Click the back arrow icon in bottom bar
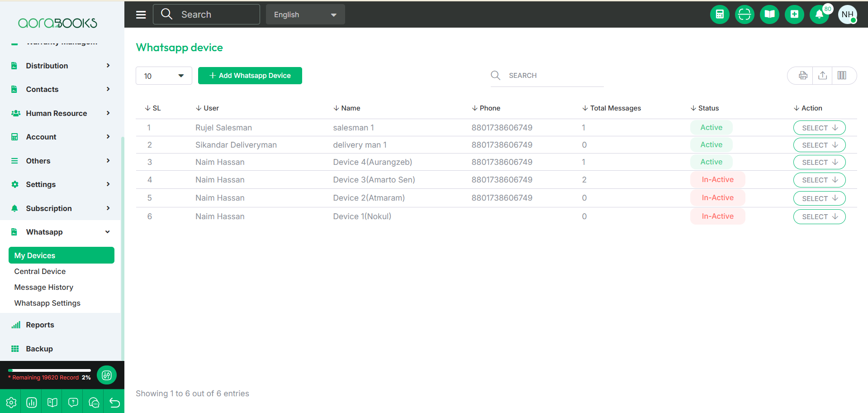The width and height of the screenshot is (868, 413). pyautogui.click(x=114, y=402)
